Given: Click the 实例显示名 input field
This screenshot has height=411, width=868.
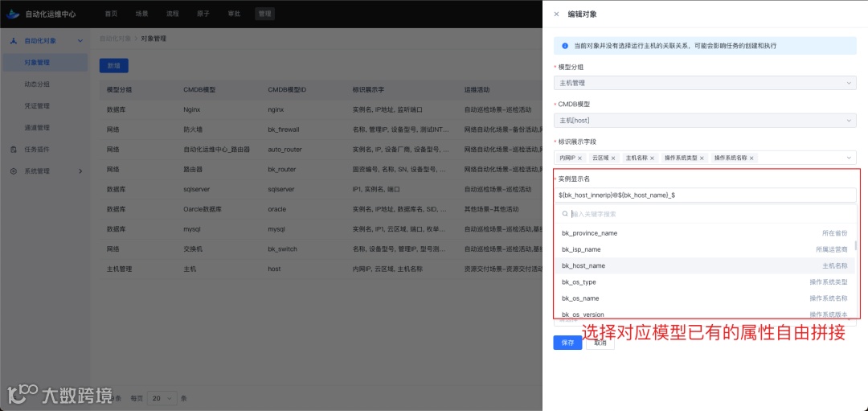Looking at the screenshot, I should pyautogui.click(x=705, y=195).
